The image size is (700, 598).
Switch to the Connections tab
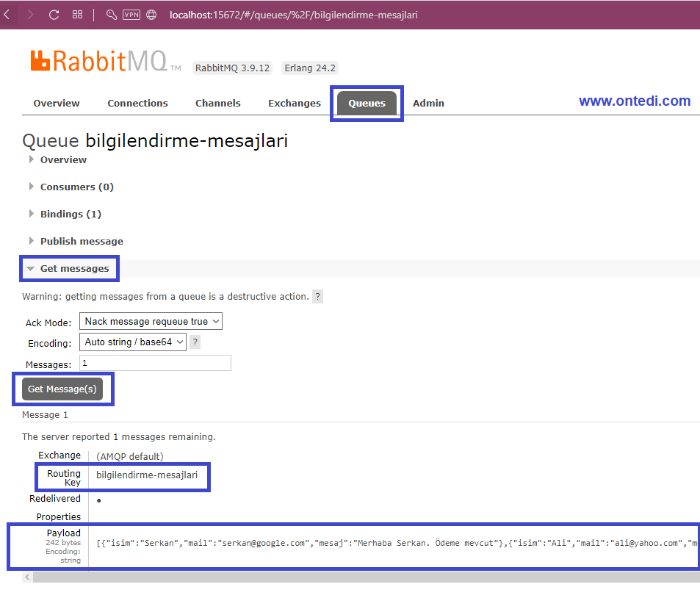point(137,103)
